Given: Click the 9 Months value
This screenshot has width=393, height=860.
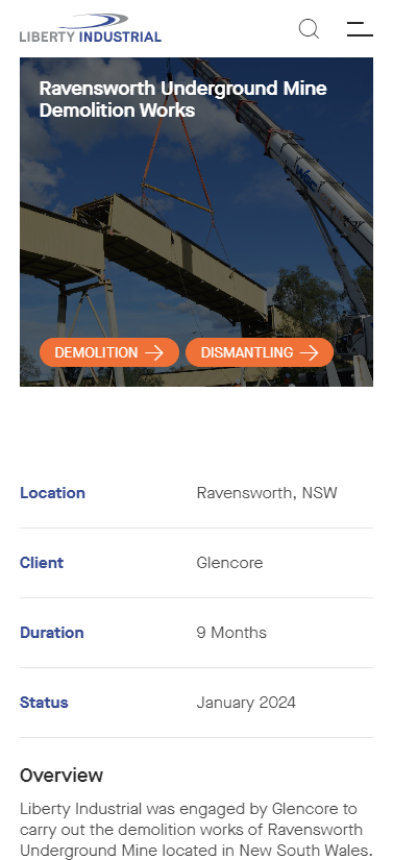Looking at the screenshot, I should click(232, 632).
